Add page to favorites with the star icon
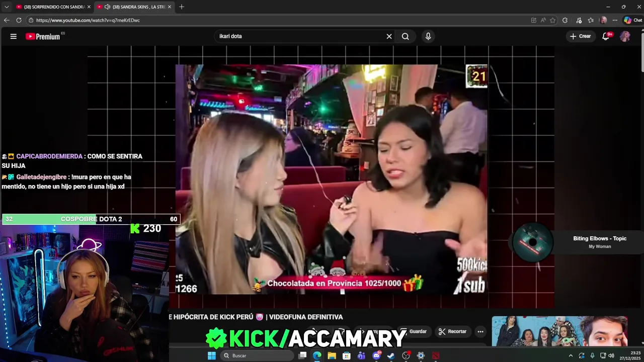 click(x=553, y=20)
